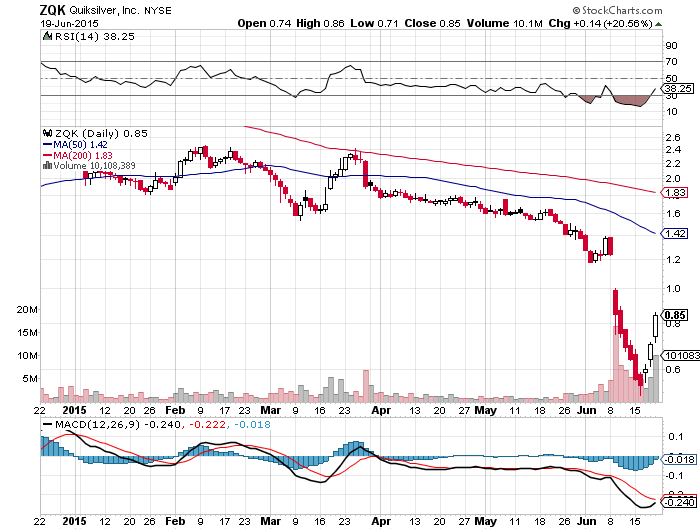Click the Volume 10,108,389 legend text

tap(94, 166)
